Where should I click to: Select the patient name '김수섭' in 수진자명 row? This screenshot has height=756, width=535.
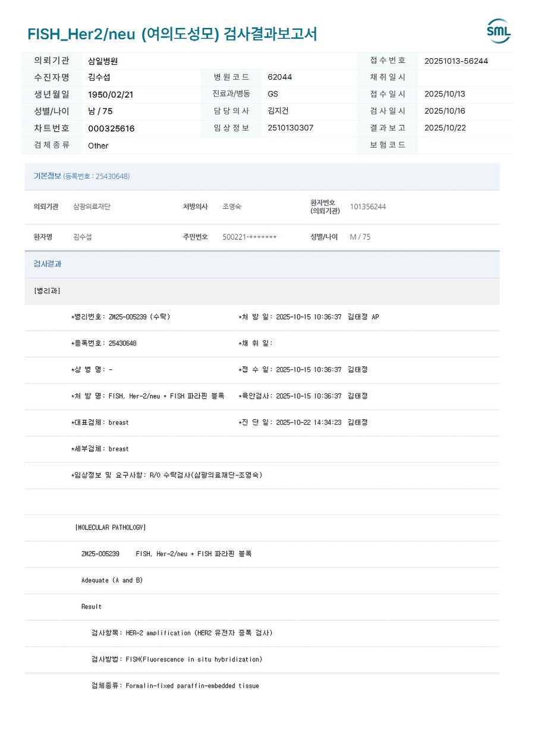tap(99, 77)
